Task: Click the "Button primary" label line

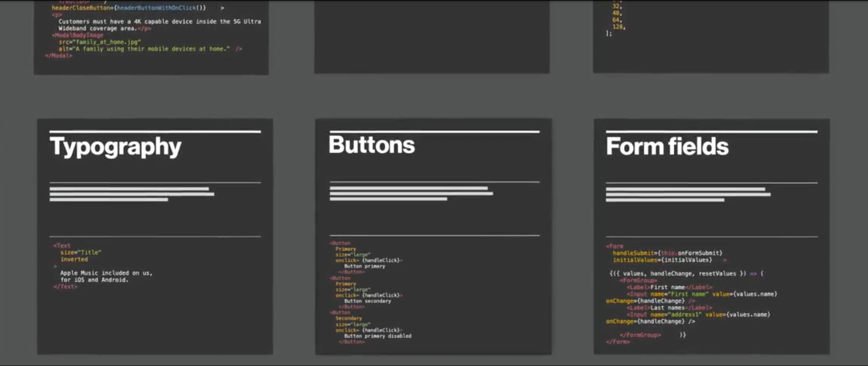Action: 364,267
